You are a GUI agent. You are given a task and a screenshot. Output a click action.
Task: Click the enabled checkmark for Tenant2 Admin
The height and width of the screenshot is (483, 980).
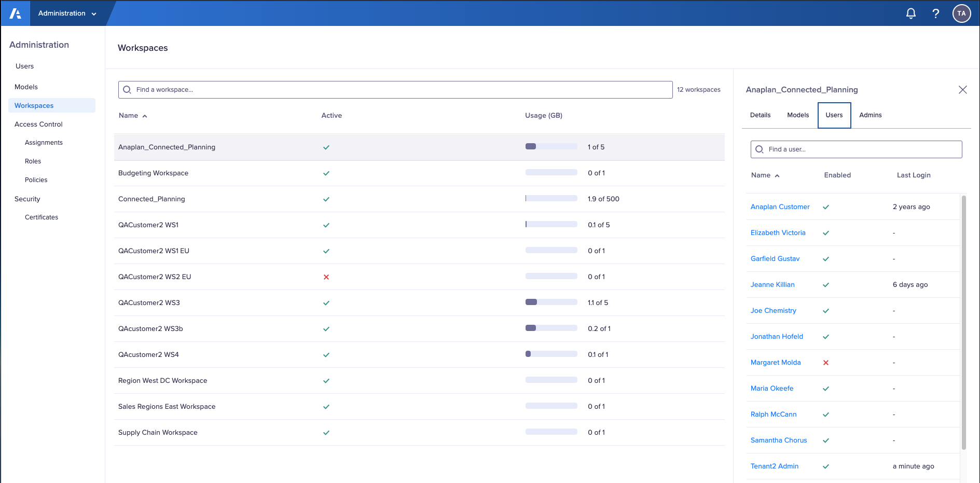tap(826, 466)
